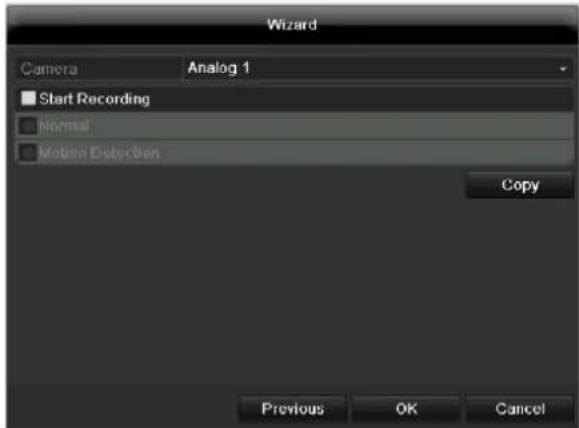Select the greyed Normal row
The height and width of the screenshot is (428, 579).
(x=294, y=126)
